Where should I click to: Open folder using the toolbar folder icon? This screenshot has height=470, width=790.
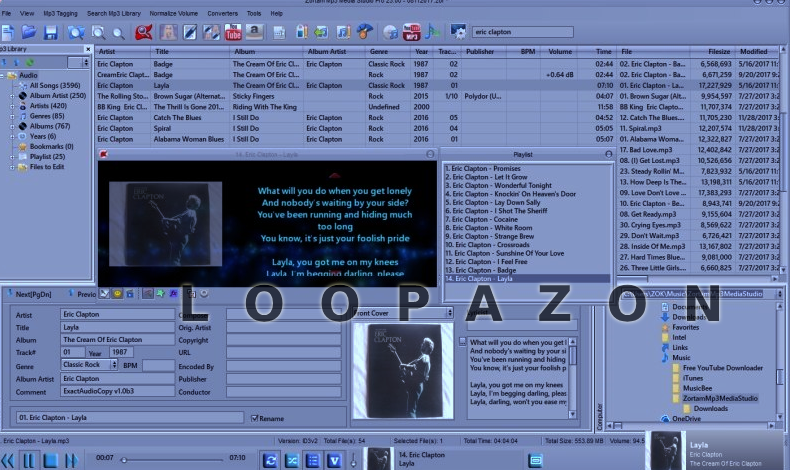click(29, 33)
